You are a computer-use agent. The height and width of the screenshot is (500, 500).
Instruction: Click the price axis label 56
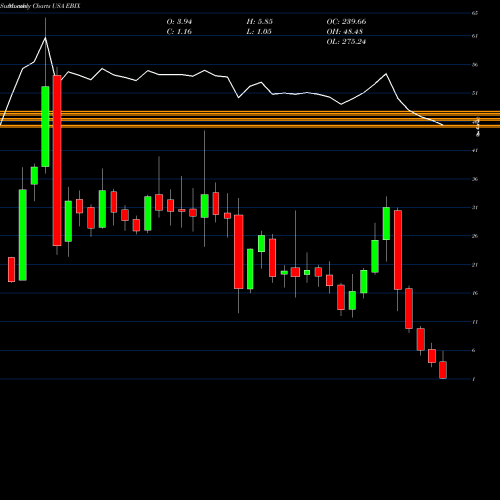[x=475, y=64]
